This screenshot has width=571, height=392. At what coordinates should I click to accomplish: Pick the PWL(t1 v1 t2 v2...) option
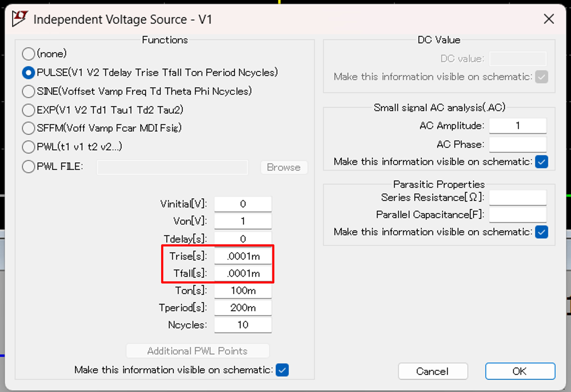pyautogui.click(x=28, y=147)
